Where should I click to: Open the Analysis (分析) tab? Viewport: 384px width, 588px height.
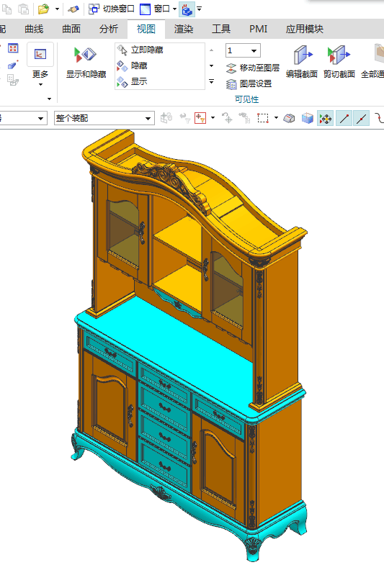(109, 29)
